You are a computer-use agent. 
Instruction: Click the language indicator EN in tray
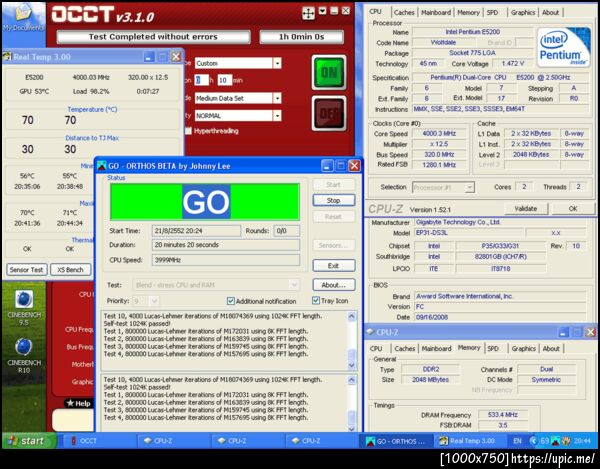click(517, 441)
